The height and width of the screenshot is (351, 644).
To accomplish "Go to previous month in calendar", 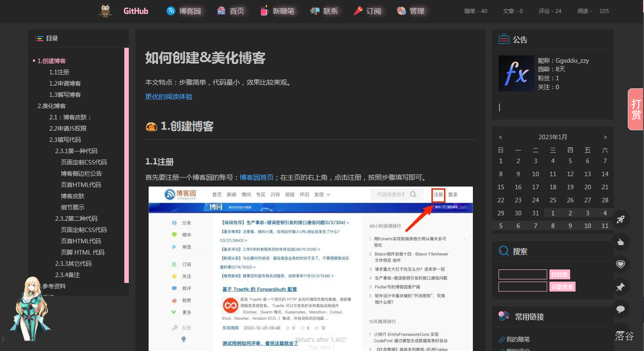I will 501,137.
